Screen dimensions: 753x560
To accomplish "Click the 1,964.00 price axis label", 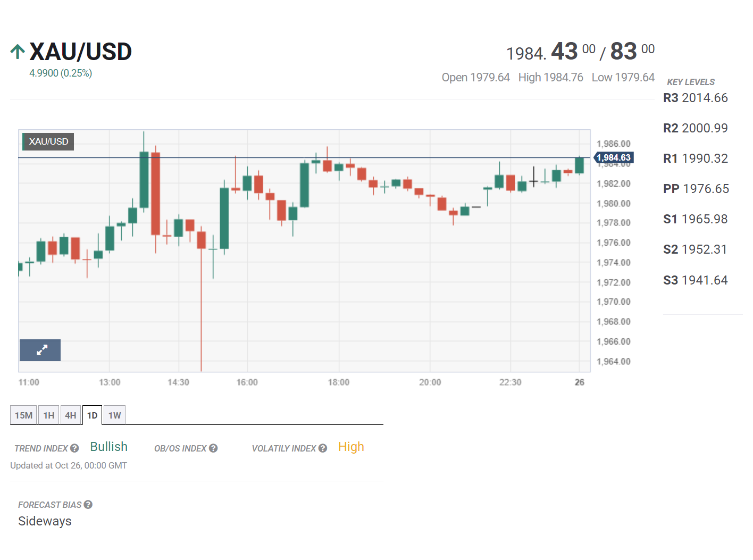I will click(614, 362).
